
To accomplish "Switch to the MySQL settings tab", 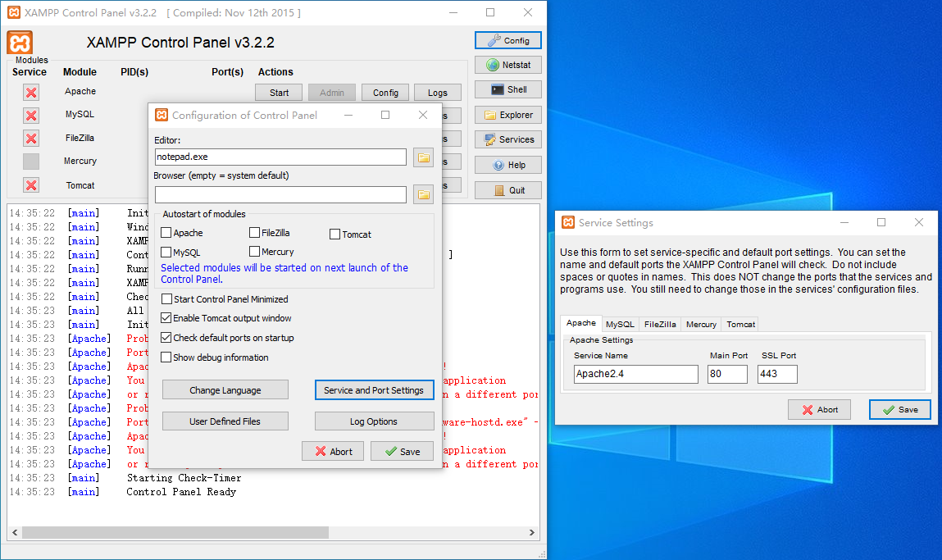I will [620, 325].
